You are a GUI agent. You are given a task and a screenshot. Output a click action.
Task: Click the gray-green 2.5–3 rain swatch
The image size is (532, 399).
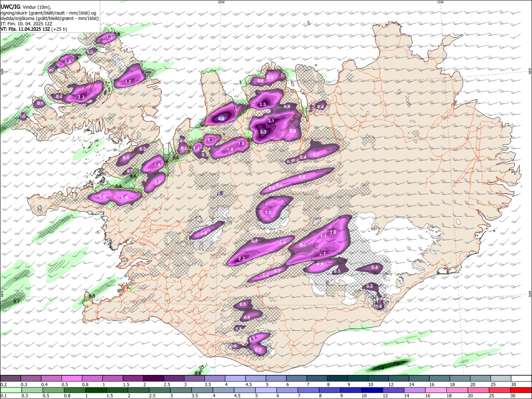click(159, 390)
